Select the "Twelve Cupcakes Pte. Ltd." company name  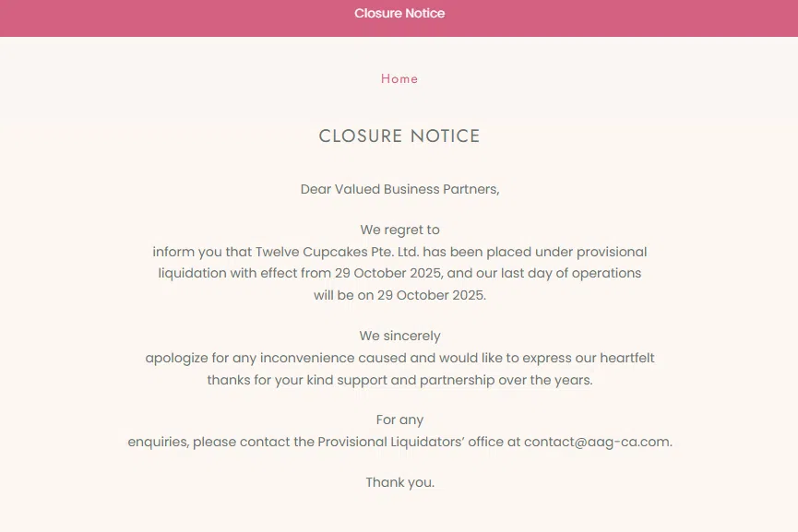337,252
